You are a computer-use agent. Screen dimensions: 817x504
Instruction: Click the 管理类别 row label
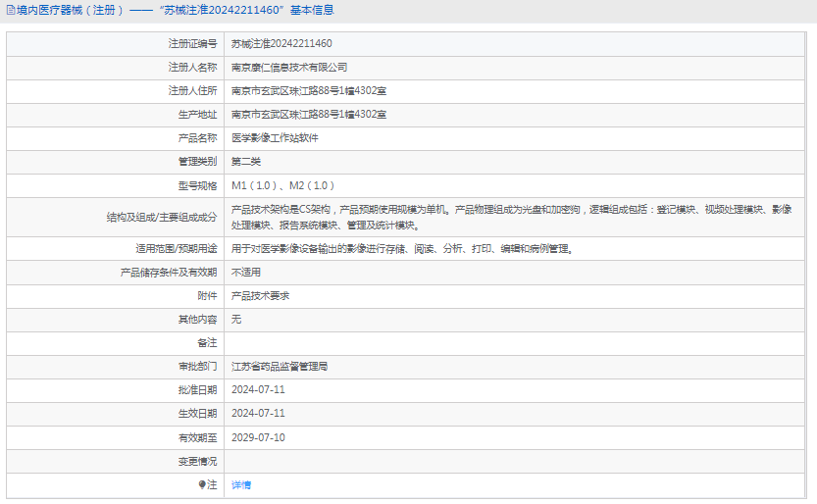coord(197,162)
